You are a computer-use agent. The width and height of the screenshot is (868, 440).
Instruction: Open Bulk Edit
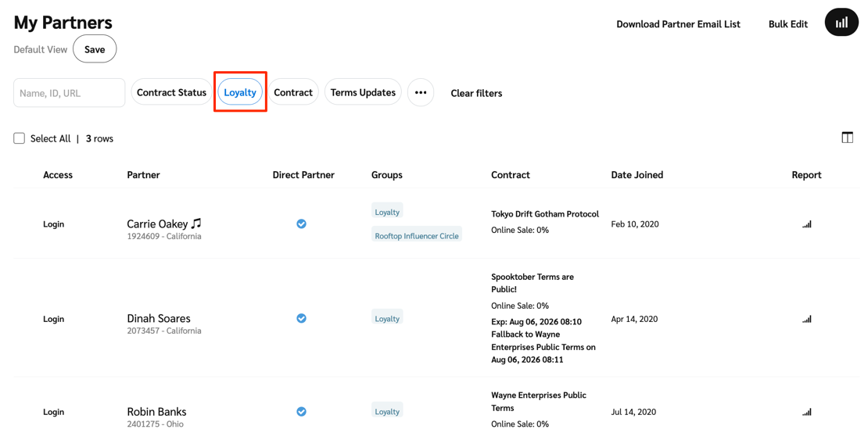pos(787,23)
